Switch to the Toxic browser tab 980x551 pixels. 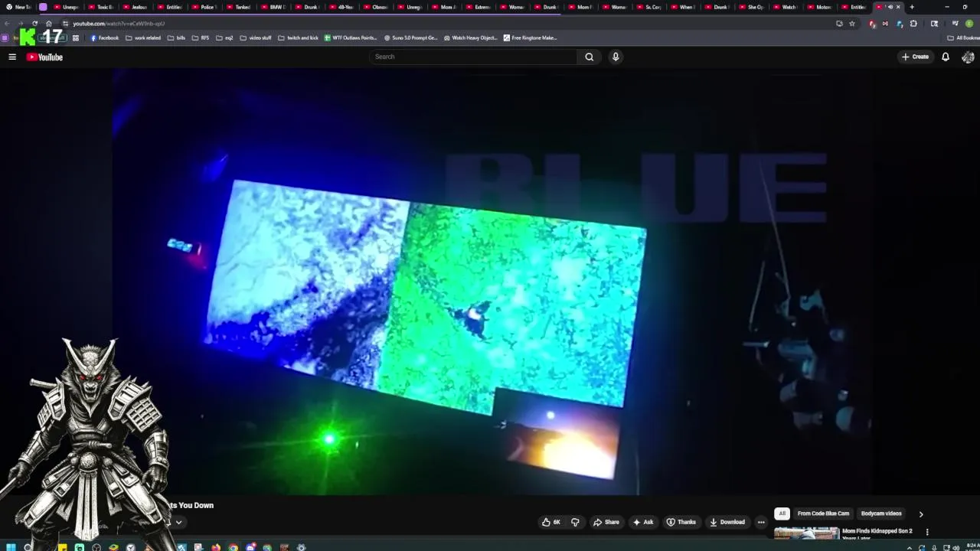[x=101, y=7]
